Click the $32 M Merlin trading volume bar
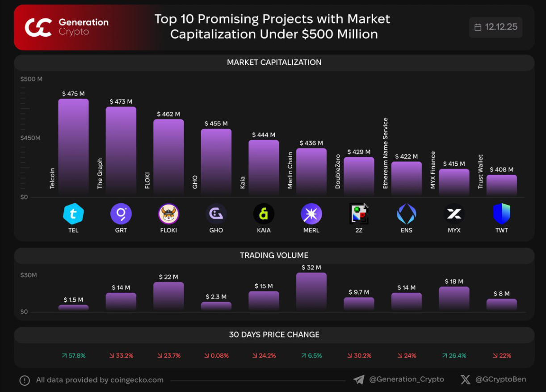The height and width of the screenshot is (392, 546). point(311,291)
